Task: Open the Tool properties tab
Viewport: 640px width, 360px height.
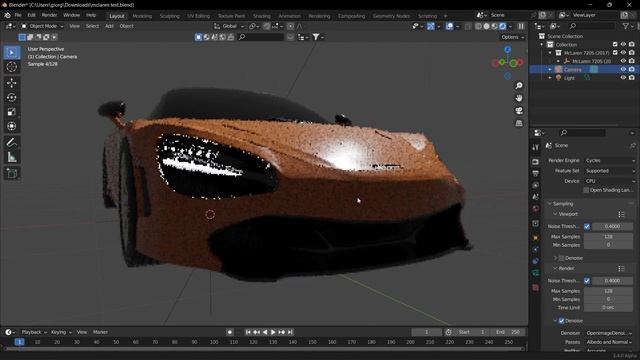Action: (536, 147)
